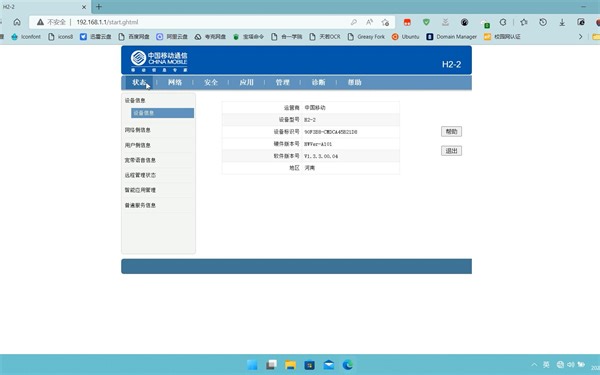This screenshot has width=600, height=375.
Task: Click the Not secure warning icon
Action: pos(40,22)
